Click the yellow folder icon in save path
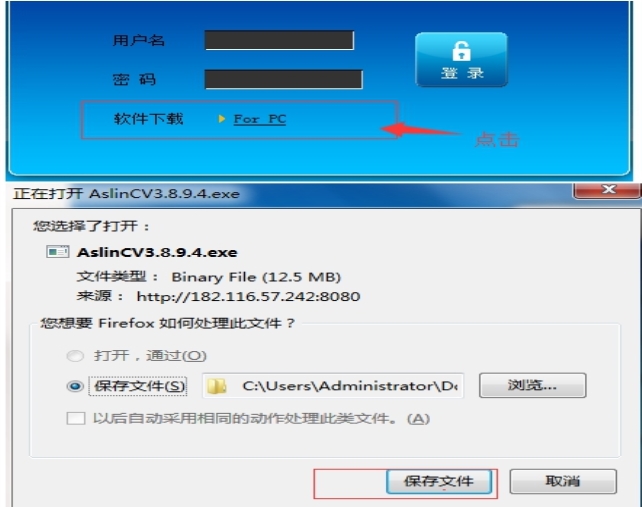This screenshot has height=507, width=642. [x=217, y=386]
